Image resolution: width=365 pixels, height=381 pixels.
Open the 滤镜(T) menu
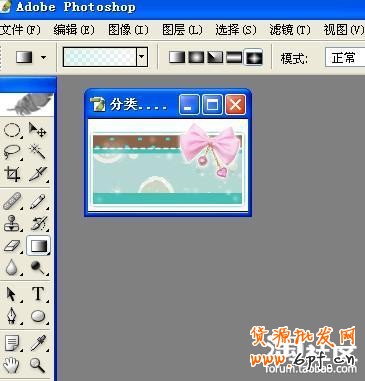pos(290,30)
